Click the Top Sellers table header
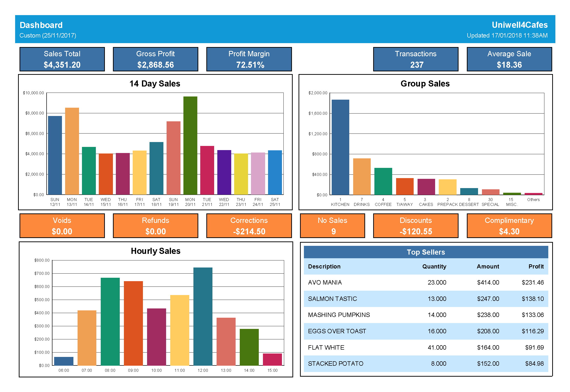 click(x=426, y=252)
